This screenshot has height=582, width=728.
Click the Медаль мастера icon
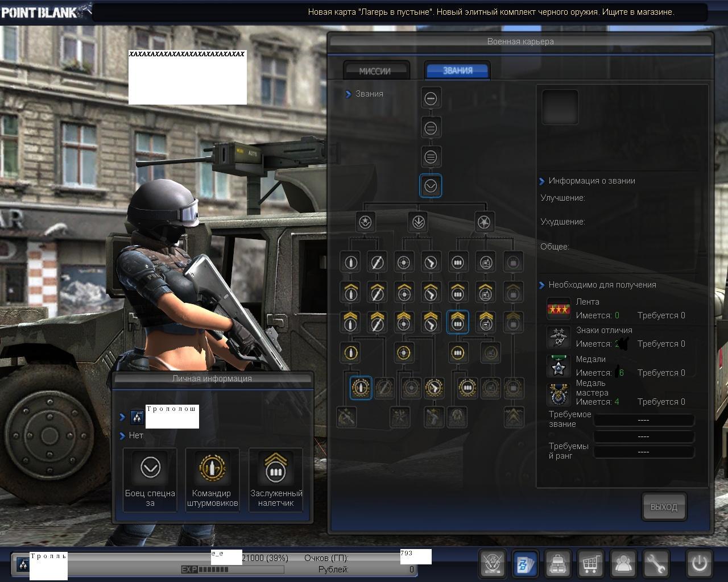(559, 395)
